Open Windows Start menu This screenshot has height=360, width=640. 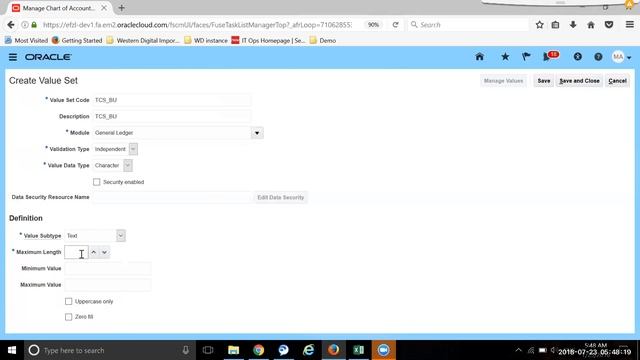[x=12, y=350]
